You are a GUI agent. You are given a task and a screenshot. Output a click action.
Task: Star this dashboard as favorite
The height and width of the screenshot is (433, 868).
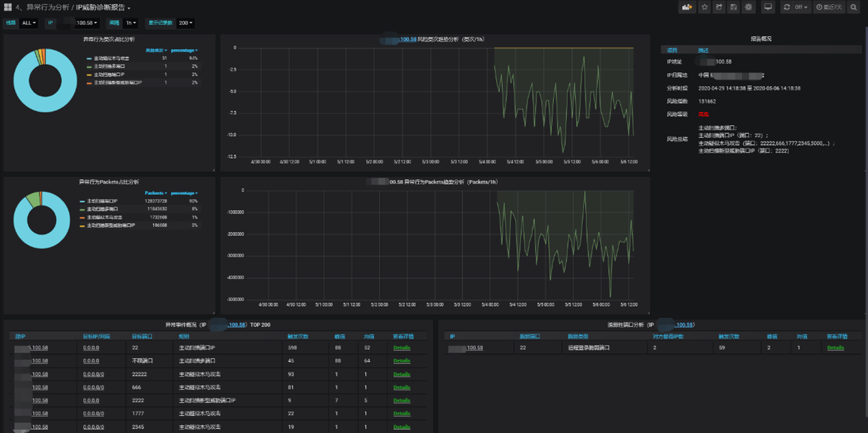pyautogui.click(x=704, y=7)
